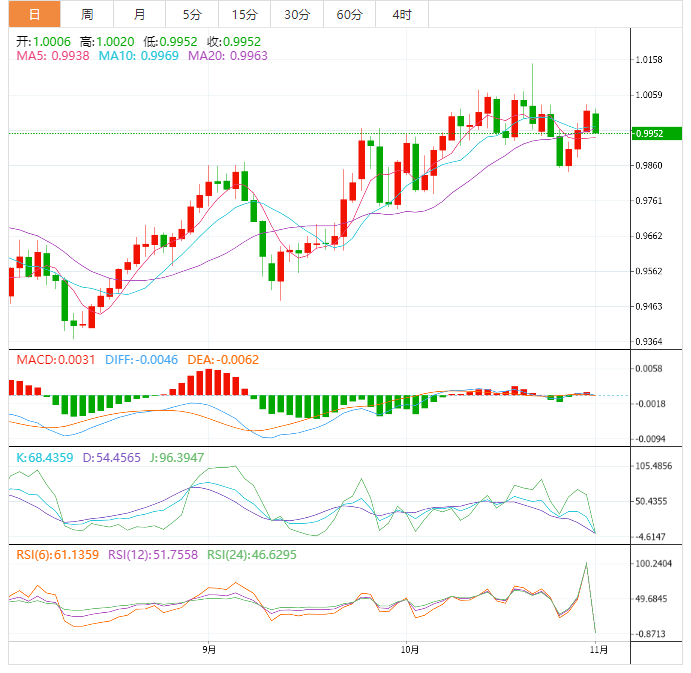Screen dimensions: 691x673
Task: Open the 60分 chart tab
Action: point(349,14)
